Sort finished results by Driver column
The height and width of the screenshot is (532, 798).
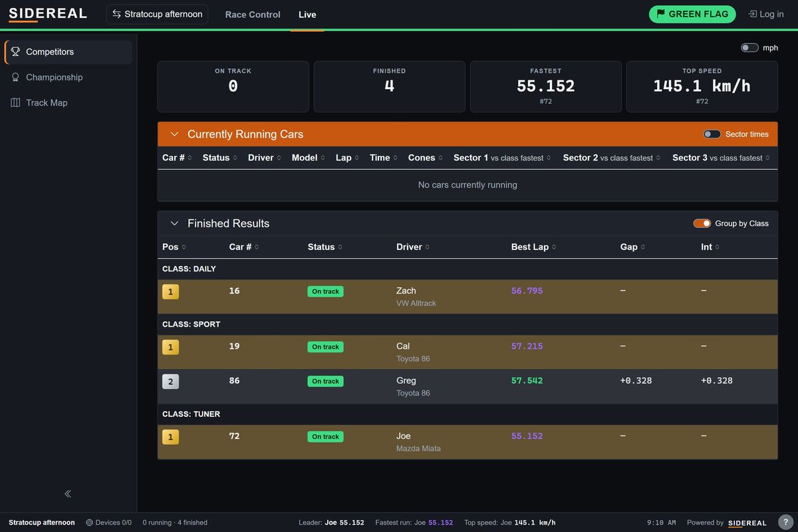tap(414, 247)
